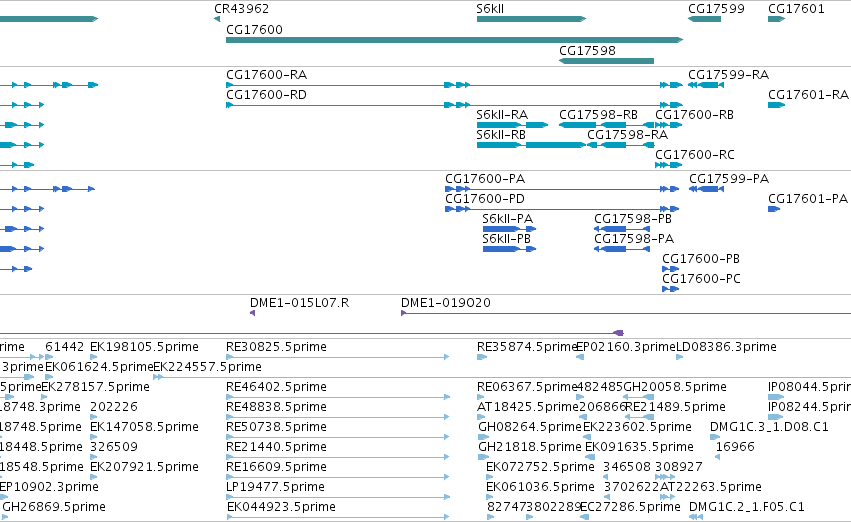Image resolution: width=851 pixels, height=522 pixels.
Task: Click the DMG1C.3_1.D08.C1 label
Action: pyautogui.click(x=769, y=427)
